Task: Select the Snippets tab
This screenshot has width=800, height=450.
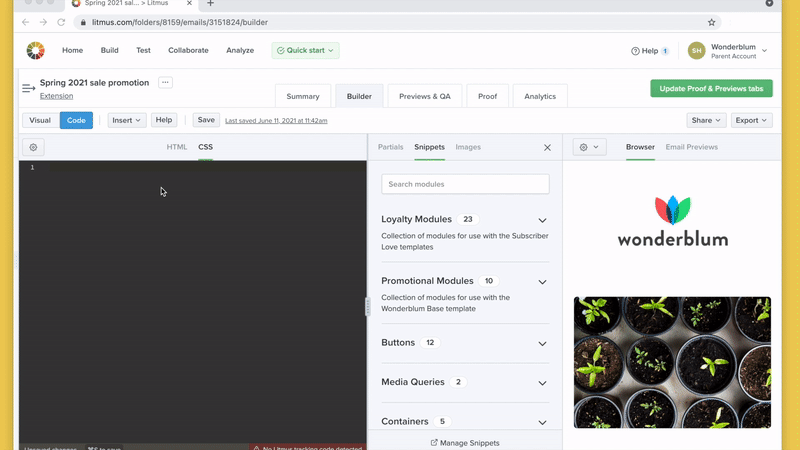Action: [x=429, y=147]
